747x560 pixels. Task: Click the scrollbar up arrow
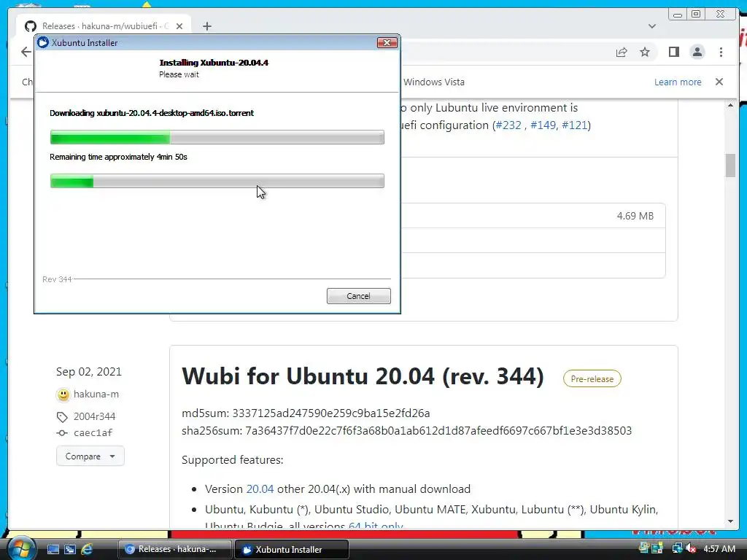pyautogui.click(x=730, y=105)
